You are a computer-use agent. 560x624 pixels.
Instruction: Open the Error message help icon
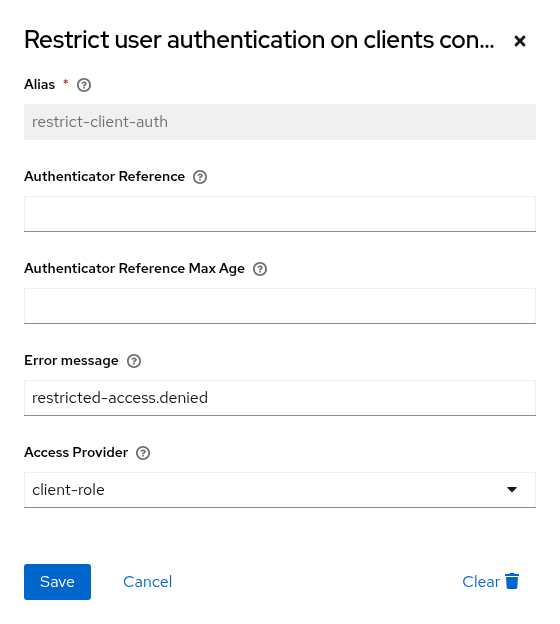[x=134, y=361]
